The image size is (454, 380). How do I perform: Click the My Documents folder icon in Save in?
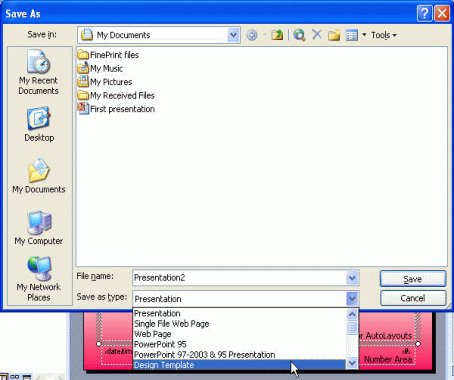pyautogui.click(x=87, y=35)
